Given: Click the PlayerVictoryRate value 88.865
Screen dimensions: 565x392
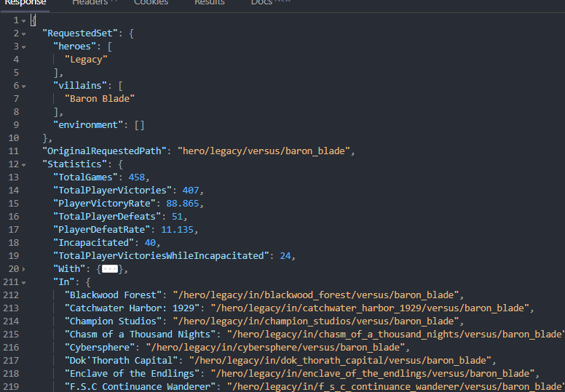Looking at the screenshot, I should pyautogui.click(x=182, y=204).
